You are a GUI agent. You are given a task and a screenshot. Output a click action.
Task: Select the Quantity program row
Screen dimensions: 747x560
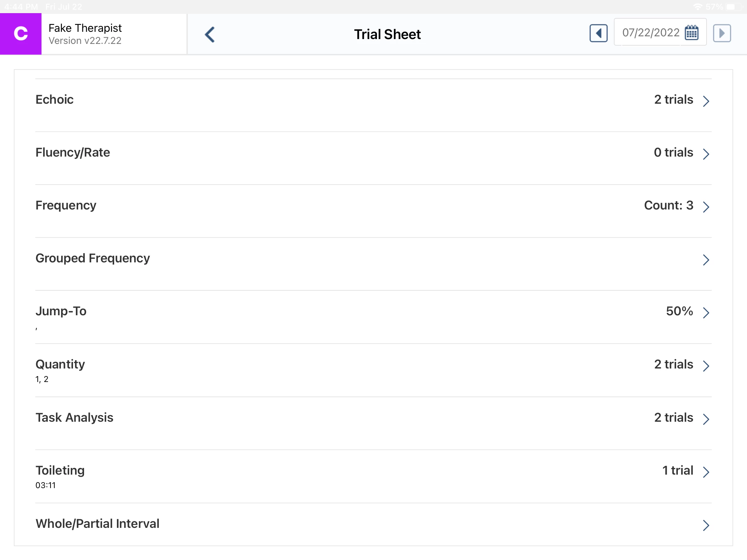pyautogui.click(x=60, y=364)
